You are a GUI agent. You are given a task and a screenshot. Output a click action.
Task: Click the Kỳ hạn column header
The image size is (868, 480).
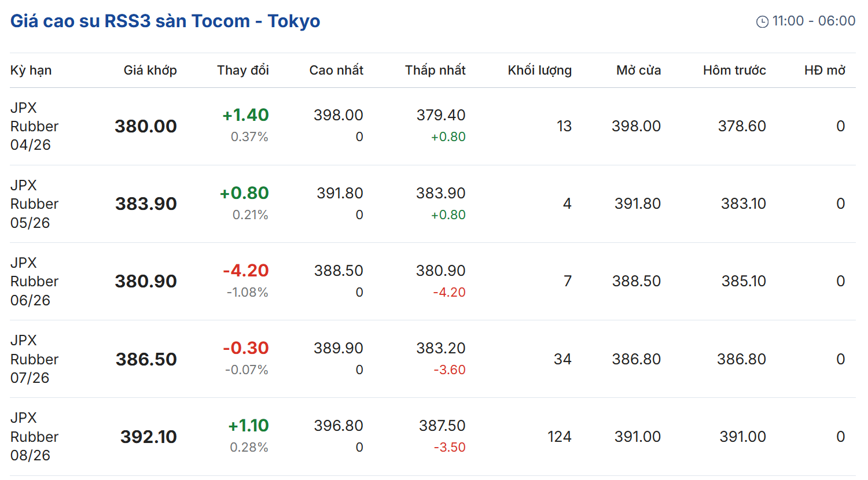pyautogui.click(x=31, y=70)
